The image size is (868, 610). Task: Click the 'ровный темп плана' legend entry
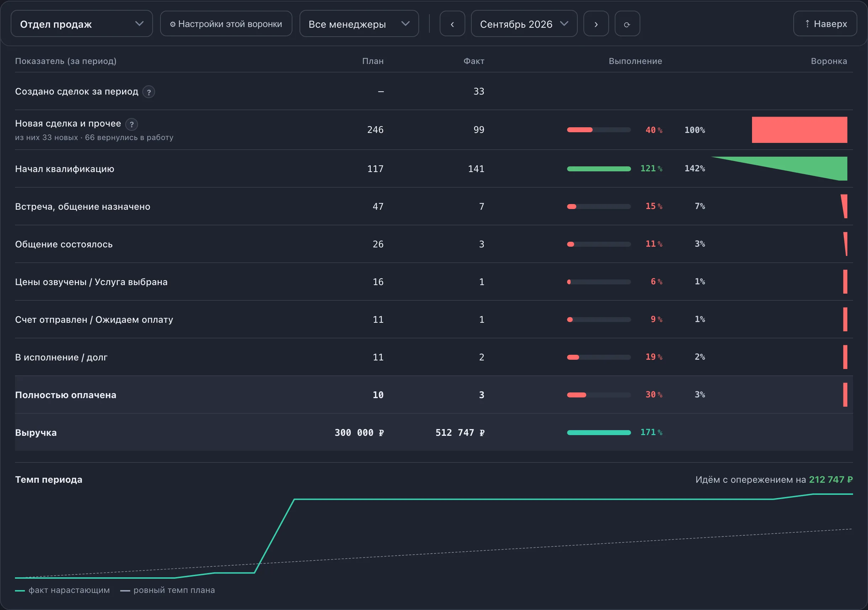tap(168, 590)
